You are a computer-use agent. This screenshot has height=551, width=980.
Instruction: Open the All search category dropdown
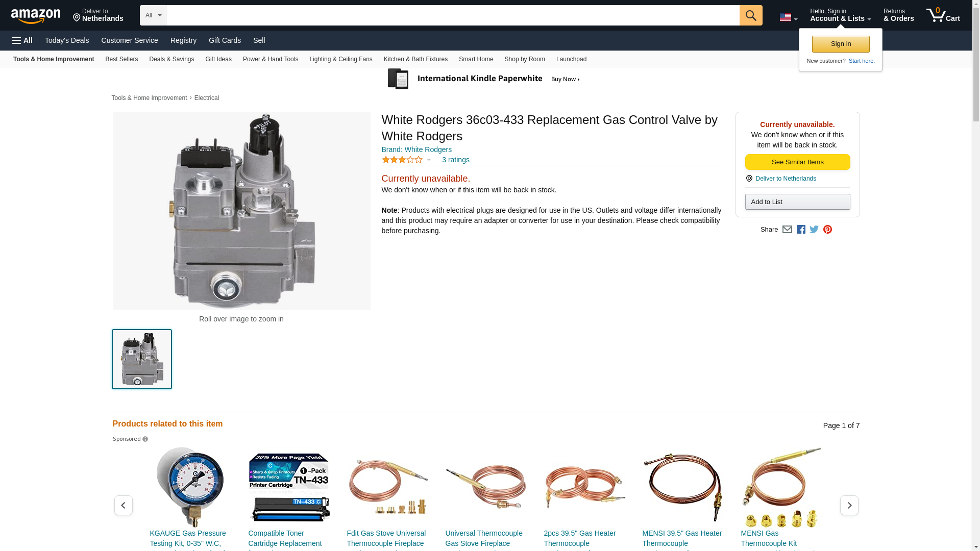pyautogui.click(x=153, y=15)
